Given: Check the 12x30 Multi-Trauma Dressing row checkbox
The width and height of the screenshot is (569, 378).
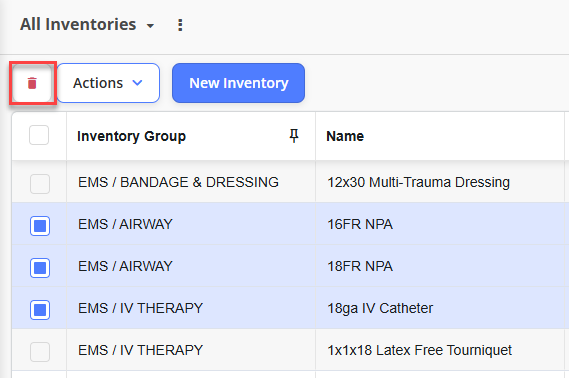Looking at the screenshot, I should pos(40,184).
